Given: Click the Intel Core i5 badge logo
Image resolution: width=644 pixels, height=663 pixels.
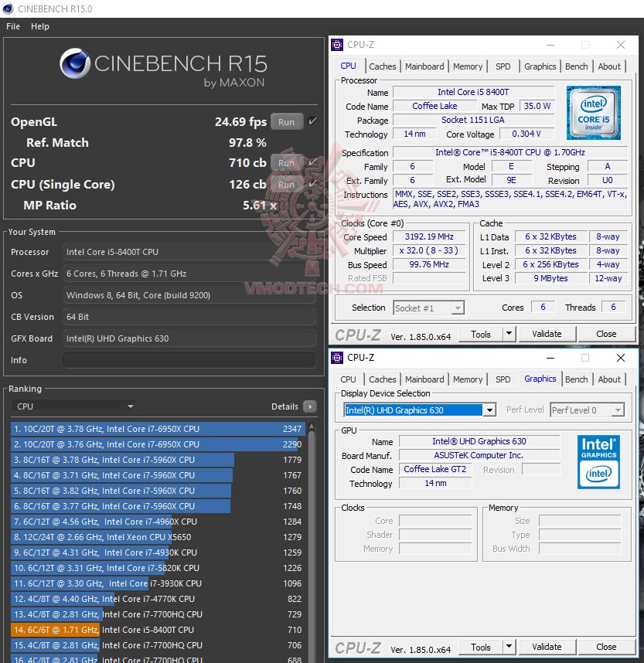Looking at the screenshot, I should 593,113.
